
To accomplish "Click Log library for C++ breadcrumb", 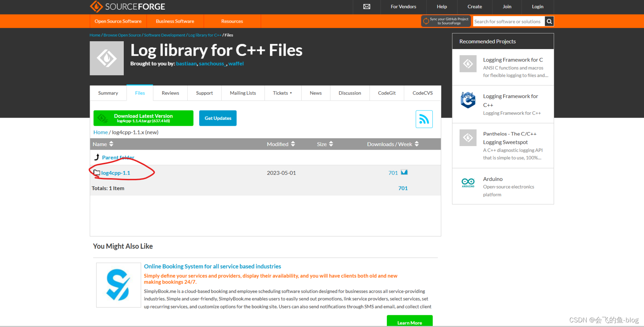I will [205, 35].
